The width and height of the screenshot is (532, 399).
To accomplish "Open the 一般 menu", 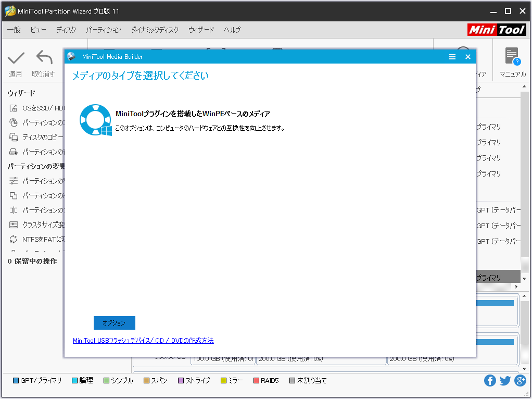I will coord(14,30).
